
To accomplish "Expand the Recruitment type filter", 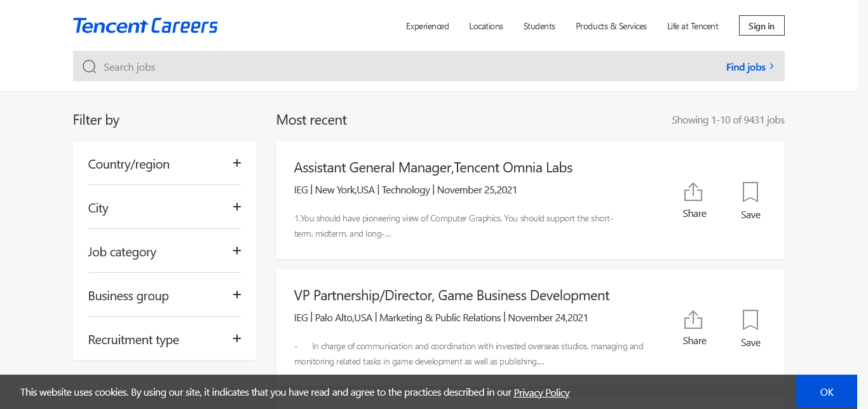I will point(236,339).
